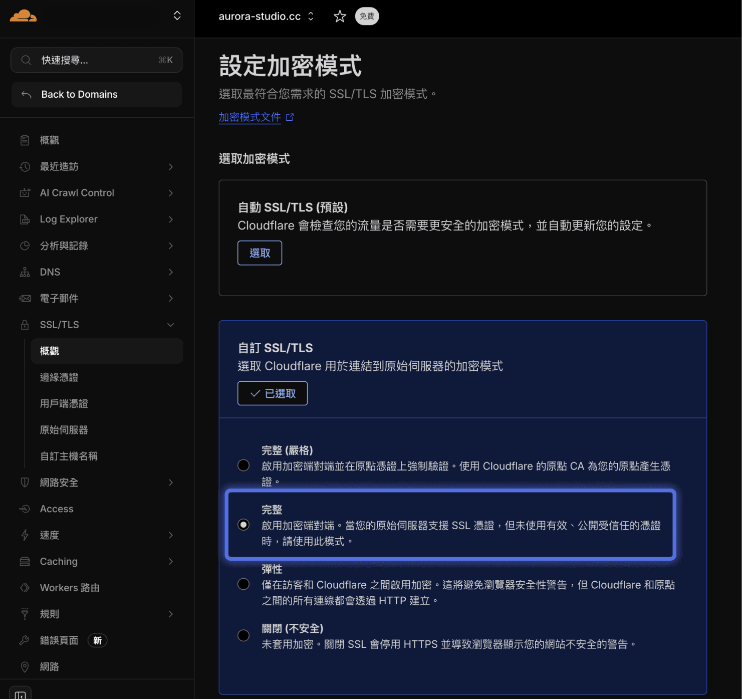Collapse the sidebar with bottom toggle icon
Screen dimensions: 742x700
point(20,694)
